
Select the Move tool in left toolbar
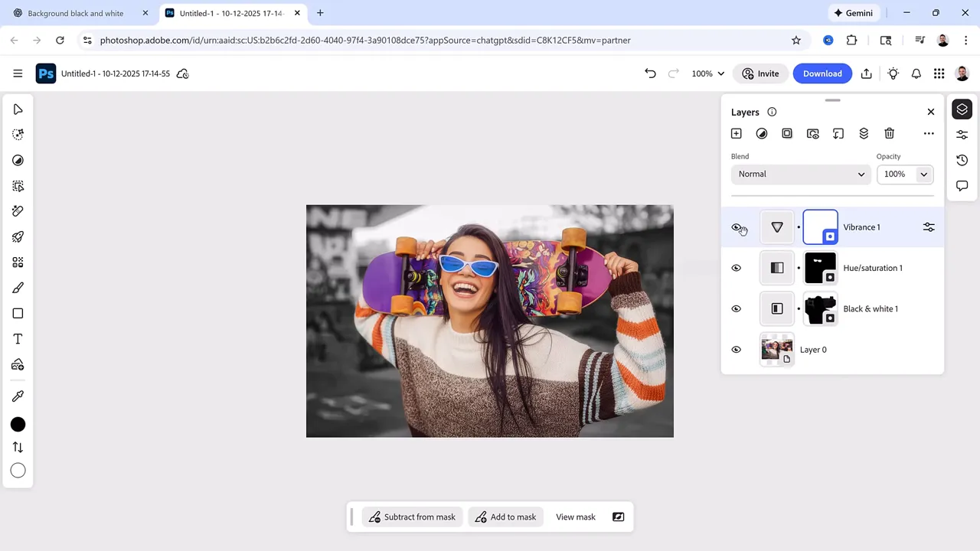tap(18, 109)
